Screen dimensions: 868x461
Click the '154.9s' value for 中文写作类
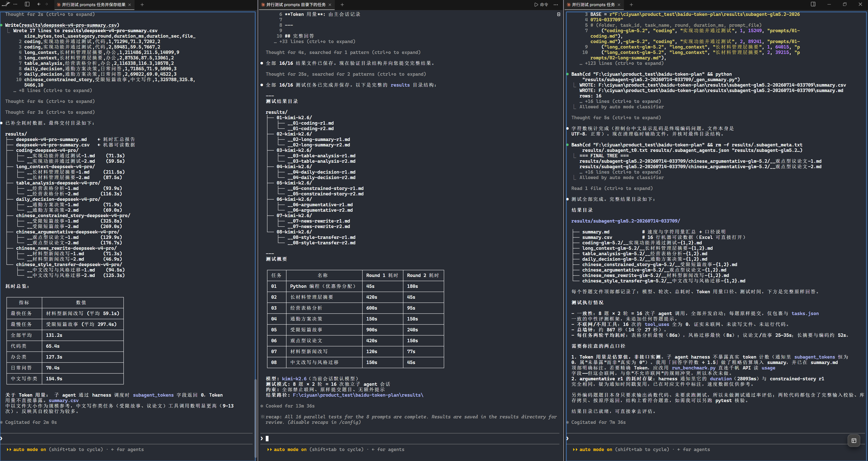click(x=54, y=379)
